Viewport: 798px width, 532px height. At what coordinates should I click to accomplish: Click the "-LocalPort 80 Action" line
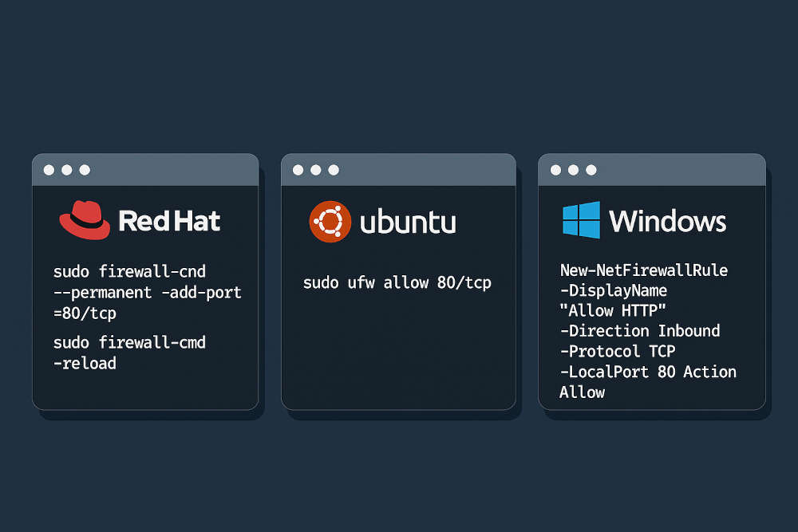coord(648,372)
